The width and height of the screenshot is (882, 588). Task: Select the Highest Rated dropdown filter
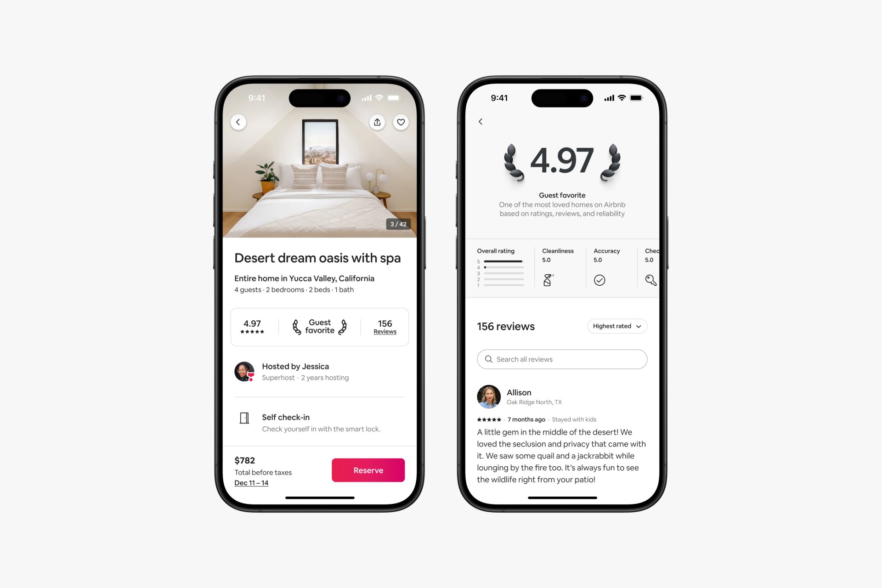point(616,326)
